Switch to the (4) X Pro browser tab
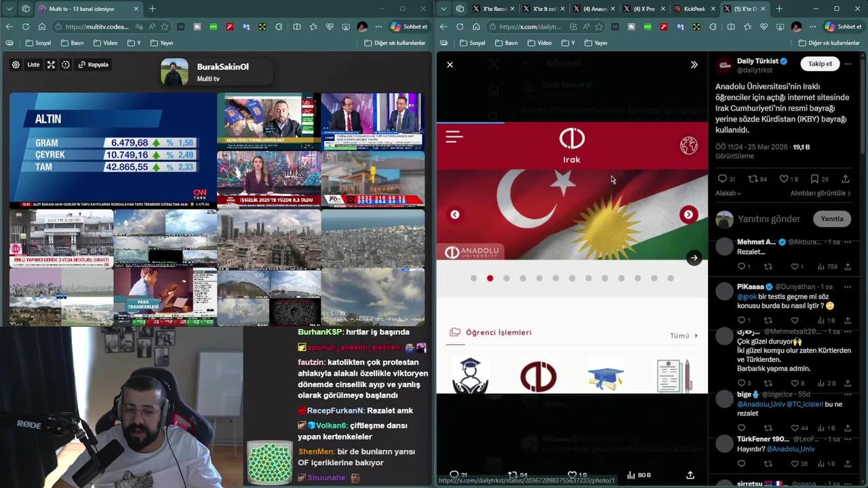 coord(643,9)
